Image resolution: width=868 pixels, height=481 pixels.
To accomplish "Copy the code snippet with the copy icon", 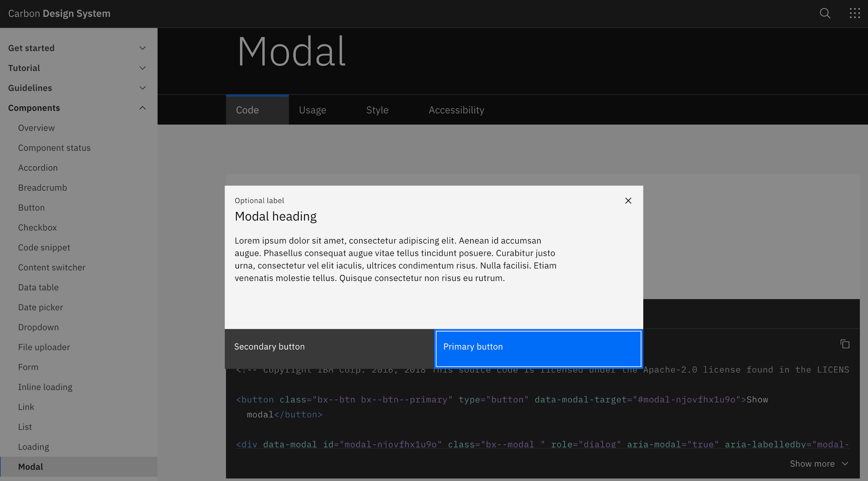I will [x=844, y=344].
